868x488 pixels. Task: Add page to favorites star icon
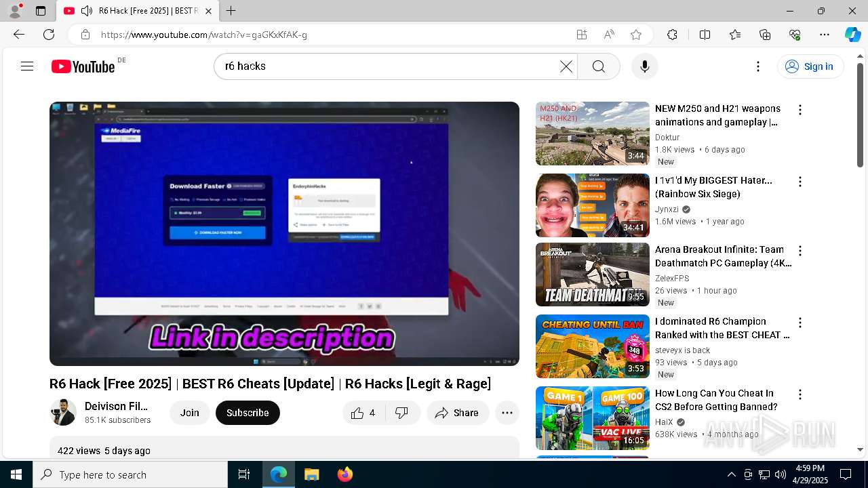click(x=636, y=35)
